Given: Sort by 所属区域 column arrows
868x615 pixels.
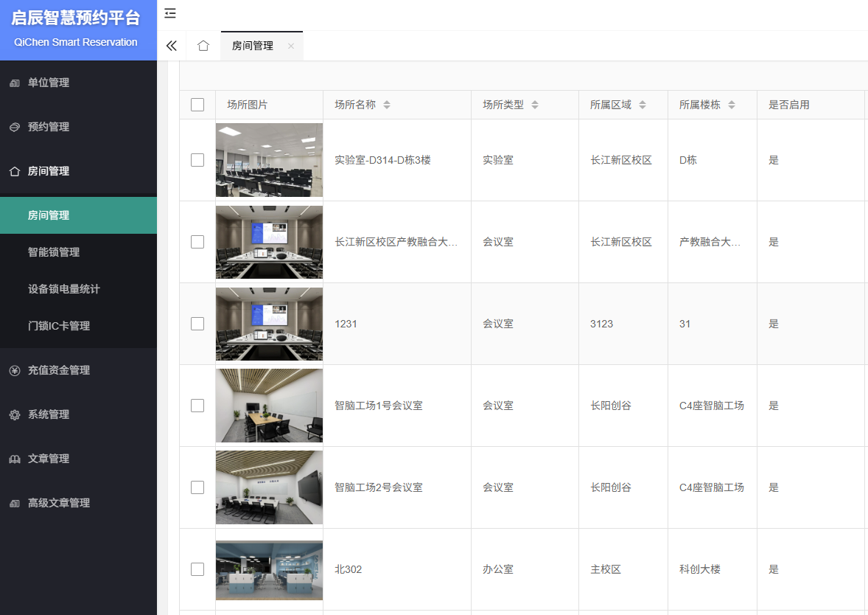Looking at the screenshot, I should [x=643, y=105].
